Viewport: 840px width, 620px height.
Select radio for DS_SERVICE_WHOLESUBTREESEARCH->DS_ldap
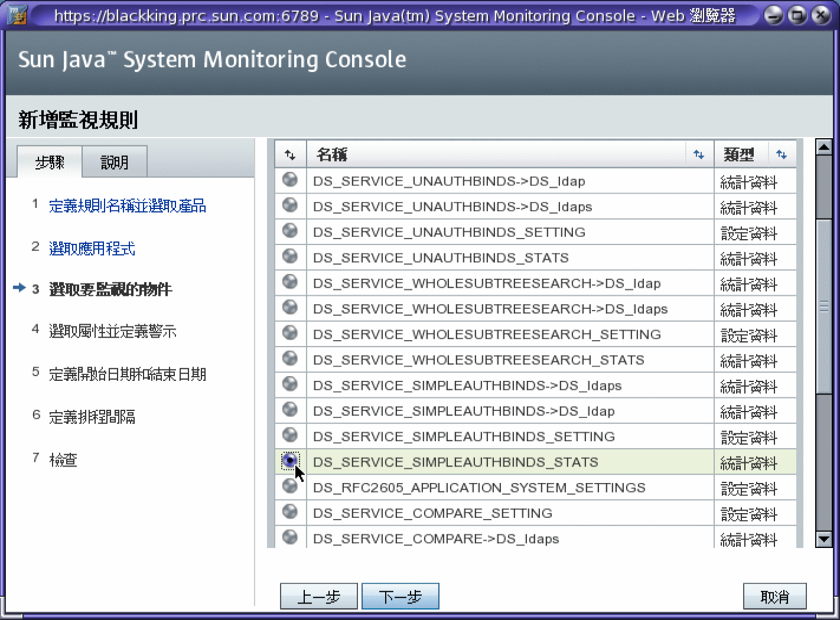click(290, 282)
